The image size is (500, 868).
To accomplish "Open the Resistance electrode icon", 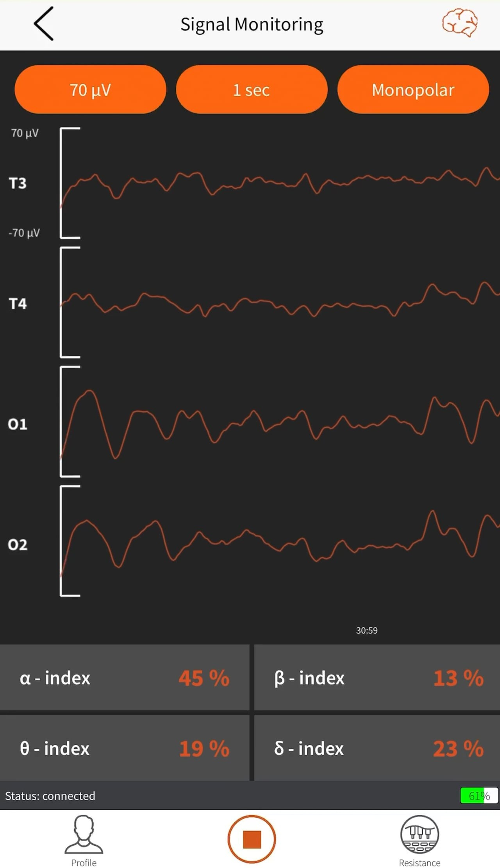I will 420,836.
